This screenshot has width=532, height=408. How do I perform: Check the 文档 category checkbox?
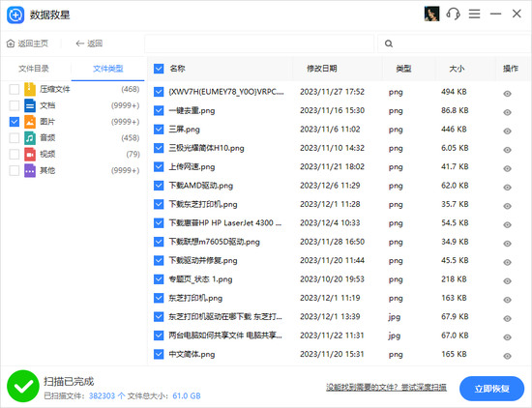[x=15, y=105]
